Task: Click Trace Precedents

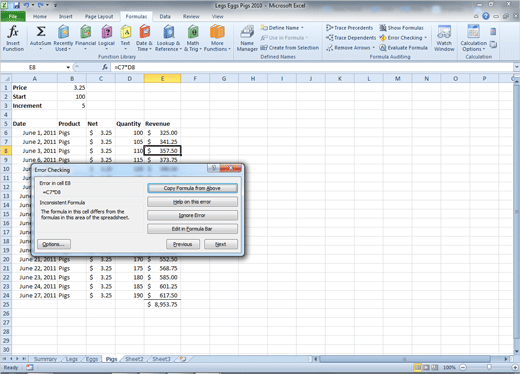Action: [x=349, y=28]
